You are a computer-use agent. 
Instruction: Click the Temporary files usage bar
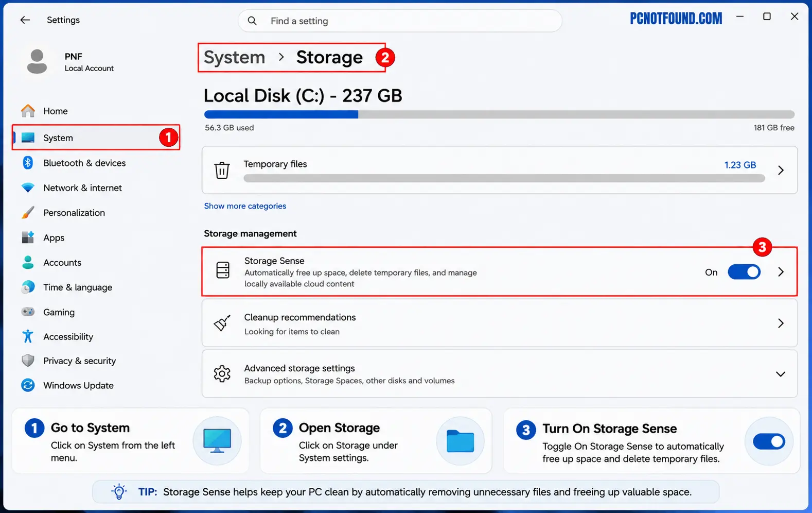504,178
